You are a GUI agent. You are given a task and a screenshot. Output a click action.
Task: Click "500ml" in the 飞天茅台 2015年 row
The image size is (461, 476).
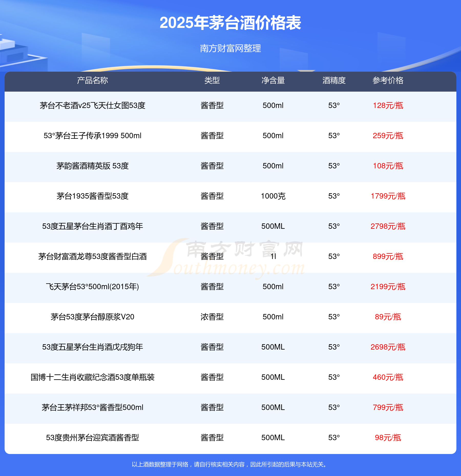pyautogui.click(x=273, y=287)
